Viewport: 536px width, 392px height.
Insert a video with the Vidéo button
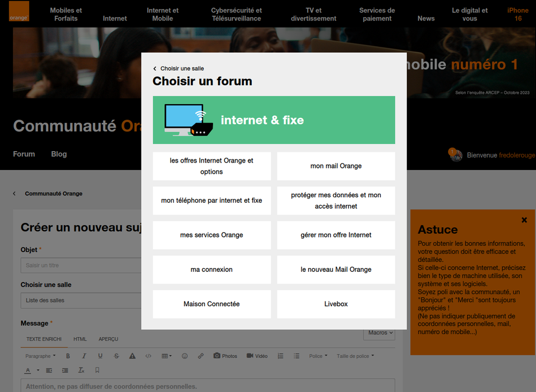tap(257, 356)
